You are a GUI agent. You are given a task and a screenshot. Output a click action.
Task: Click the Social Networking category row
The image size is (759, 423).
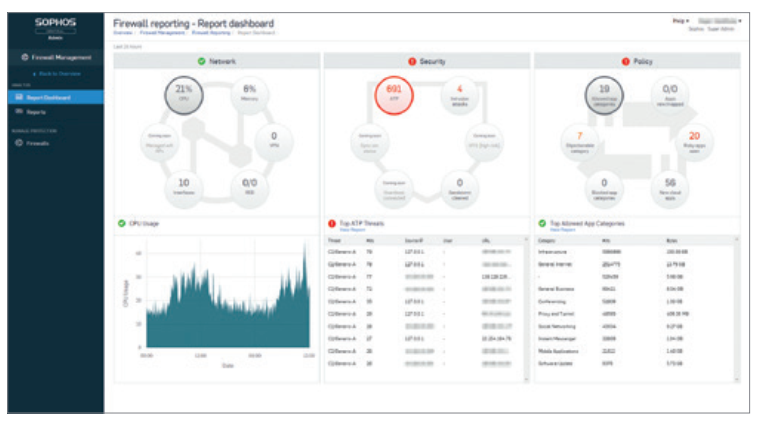pos(634,326)
